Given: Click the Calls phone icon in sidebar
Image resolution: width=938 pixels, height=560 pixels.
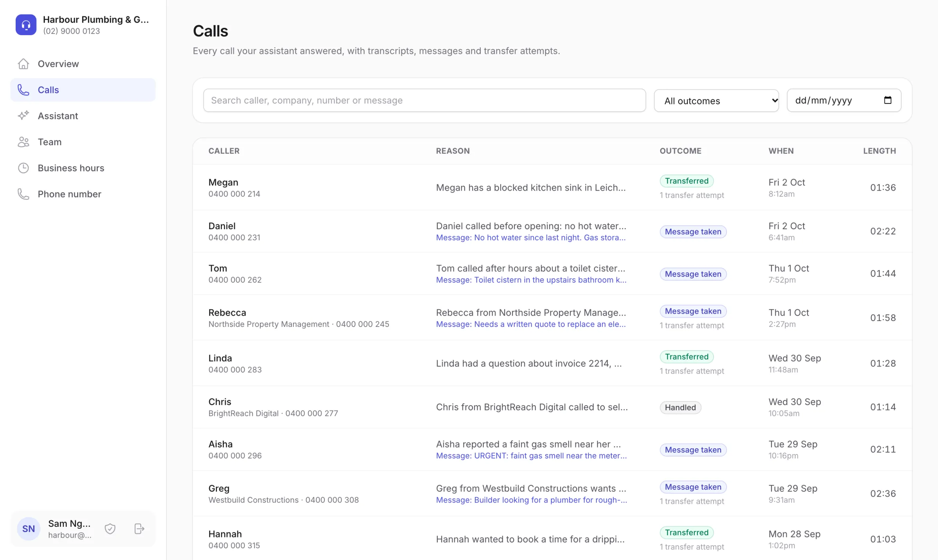Looking at the screenshot, I should (x=23, y=90).
